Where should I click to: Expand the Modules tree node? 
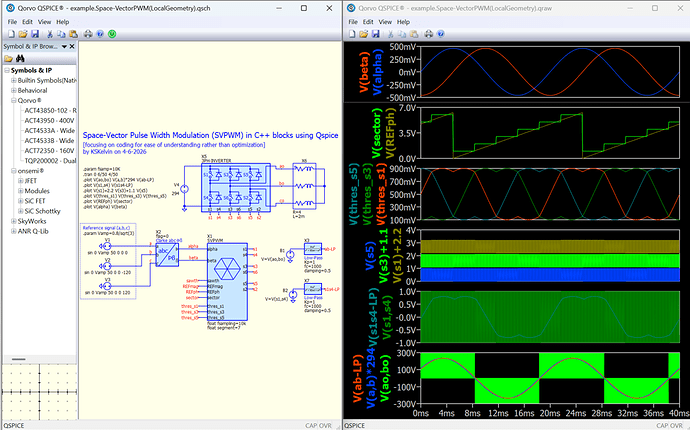click(x=20, y=191)
